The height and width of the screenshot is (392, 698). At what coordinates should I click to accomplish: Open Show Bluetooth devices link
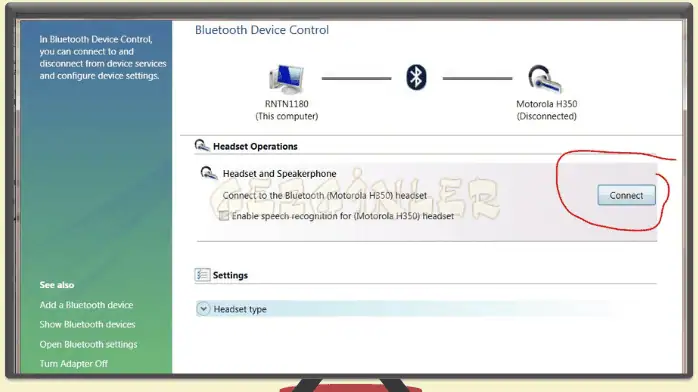point(87,324)
